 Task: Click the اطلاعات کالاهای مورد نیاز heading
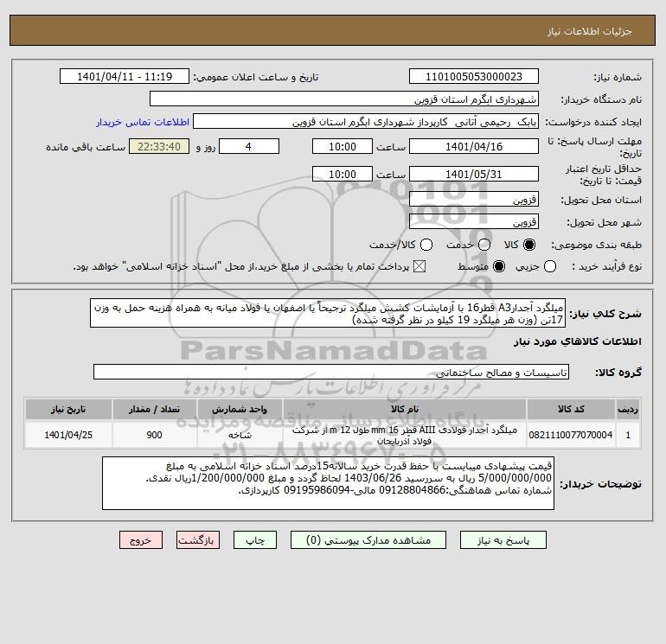pyautogui.click(x=578, y=341)
